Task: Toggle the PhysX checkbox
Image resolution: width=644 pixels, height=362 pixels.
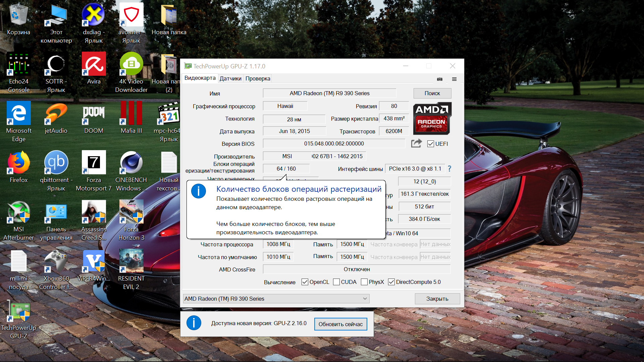Action: point(364,282)
